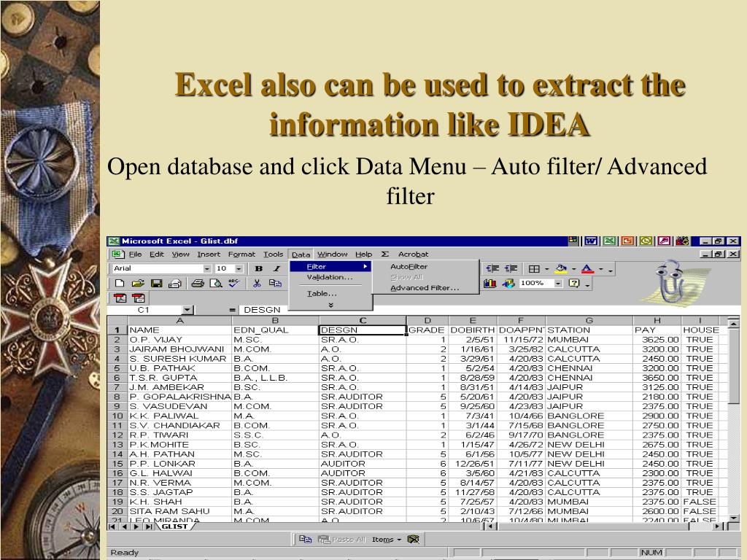
Task: Open the Acrobat menu
Action: [413, 254]
